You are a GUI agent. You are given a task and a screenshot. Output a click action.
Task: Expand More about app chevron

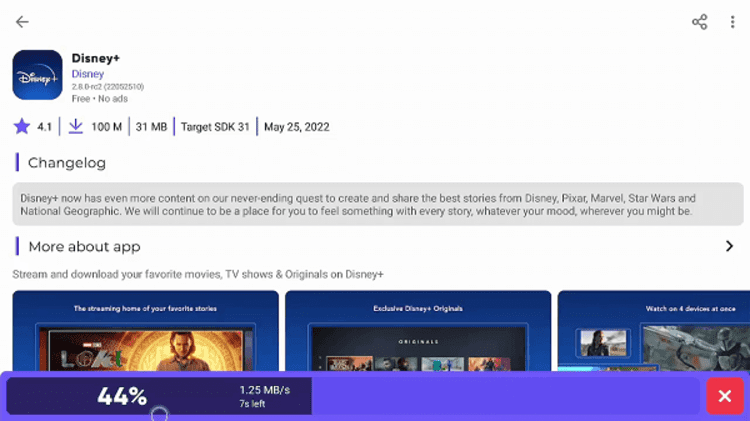[x=729, y=246]
